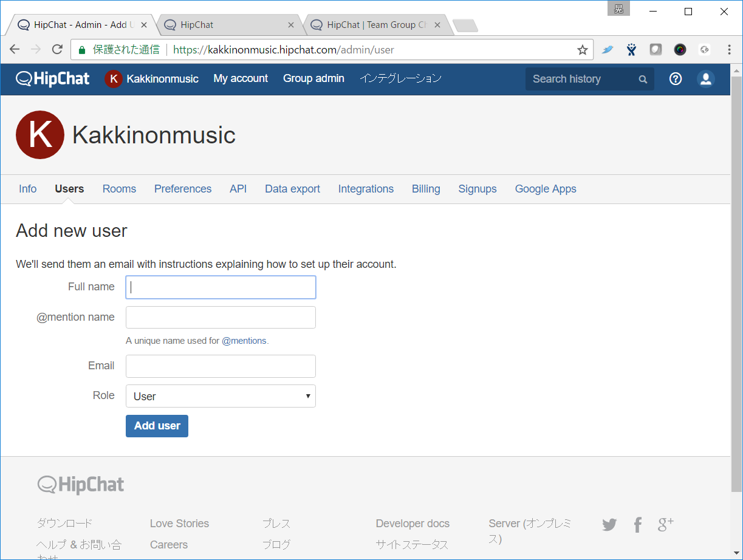This screenshot has height=560, width=743.
Task: Click the small K avatar beside Kakkinonmusic
Action: coord(113,78)
